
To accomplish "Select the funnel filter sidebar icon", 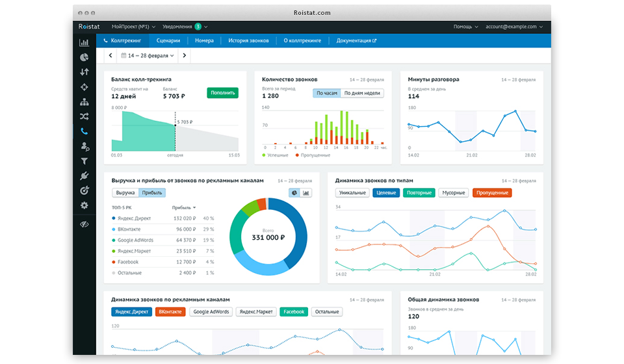I will (84, 161).
